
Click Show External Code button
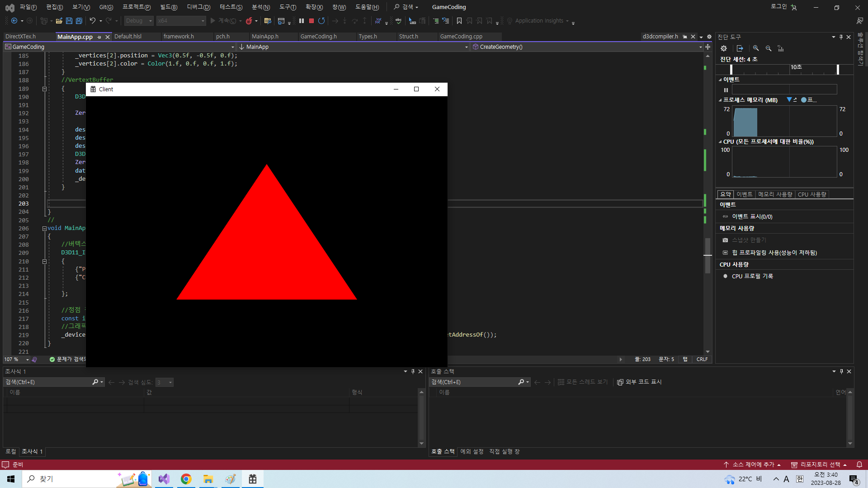click(x=639, y=382)
